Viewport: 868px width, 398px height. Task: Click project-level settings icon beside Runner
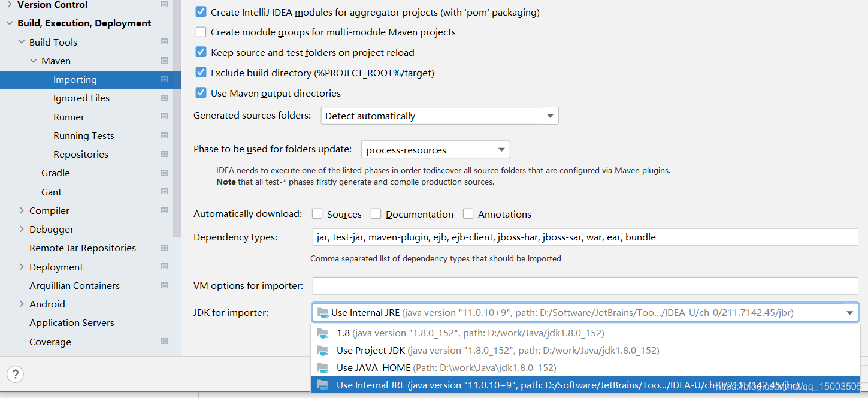164,117
